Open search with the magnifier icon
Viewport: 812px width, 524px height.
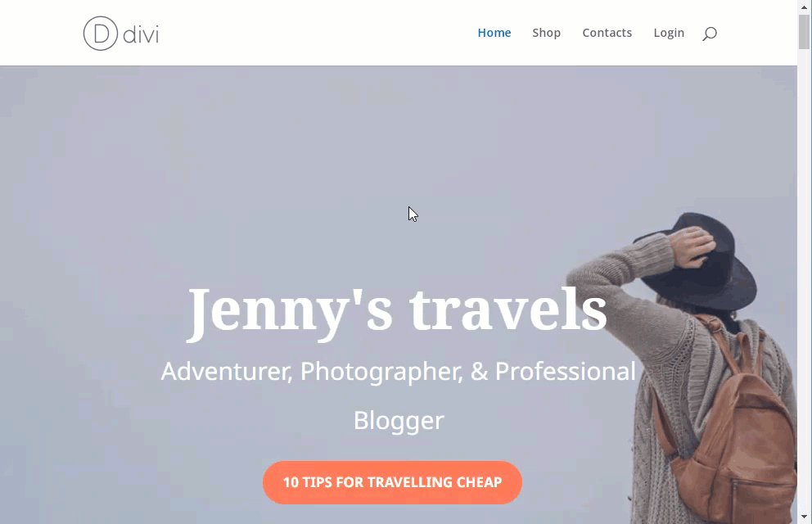[710, 34]
